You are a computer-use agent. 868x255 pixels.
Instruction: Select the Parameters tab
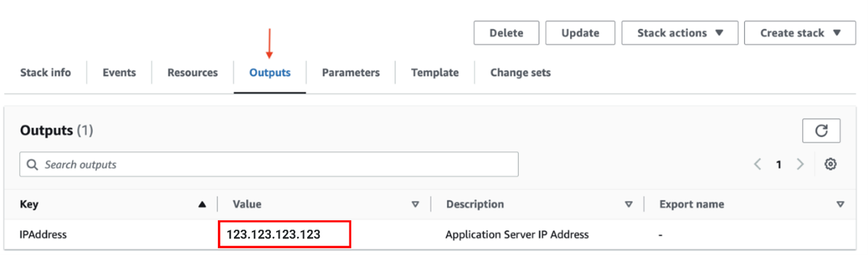tap(351, 73)
